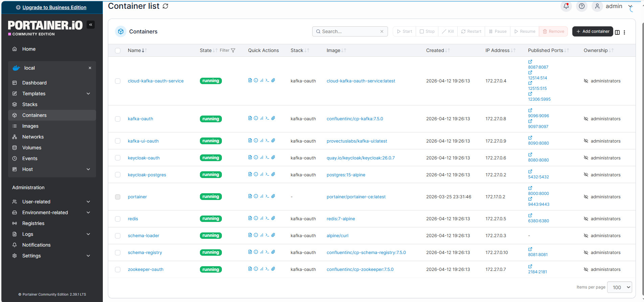Focus the container Search field
This screenshot has width=644, height=302.
pyautogui.click(x=350, y=31)
